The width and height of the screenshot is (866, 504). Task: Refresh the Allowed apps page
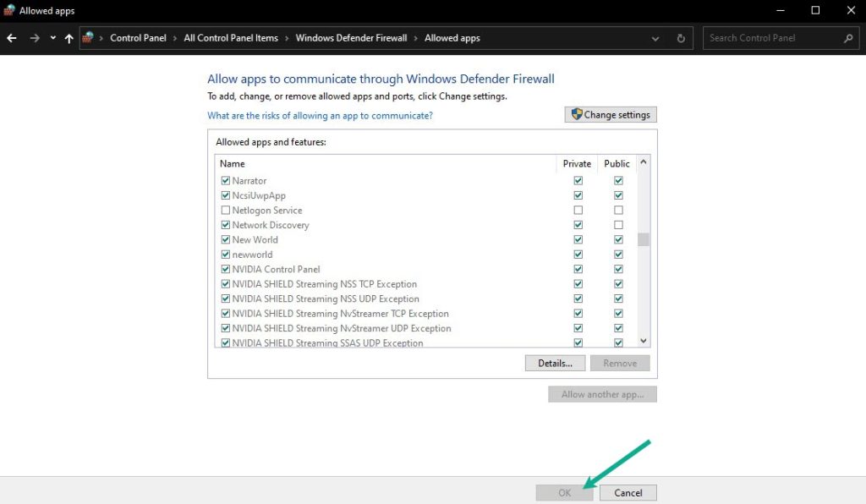coord(681,38)
